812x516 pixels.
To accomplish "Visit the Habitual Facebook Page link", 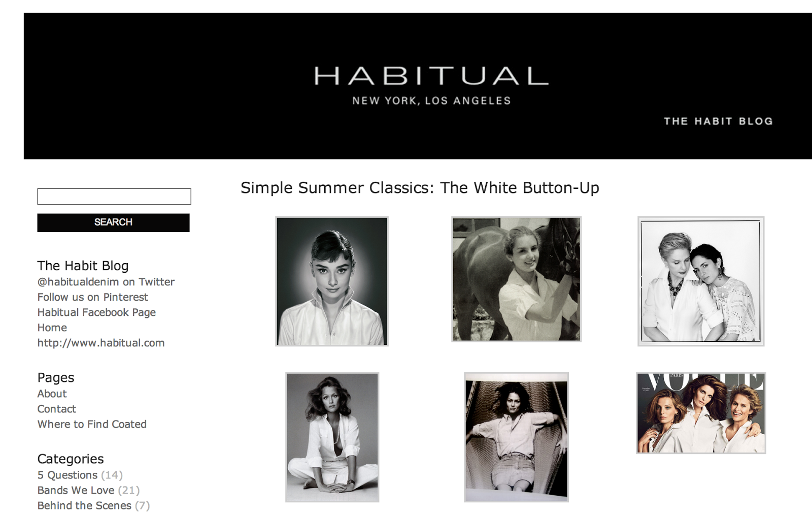I will pyautogui.click(x=96, y=312).
